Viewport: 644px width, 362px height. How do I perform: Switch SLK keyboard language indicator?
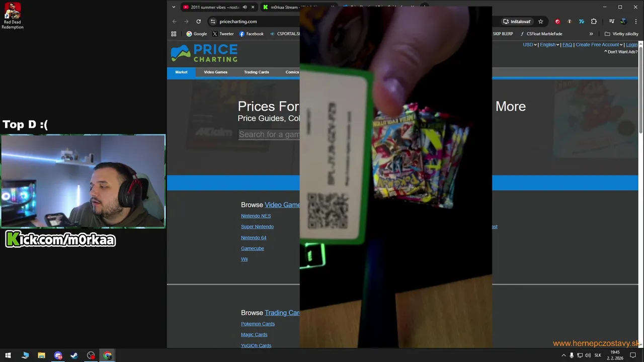click(x=598, y=355)
